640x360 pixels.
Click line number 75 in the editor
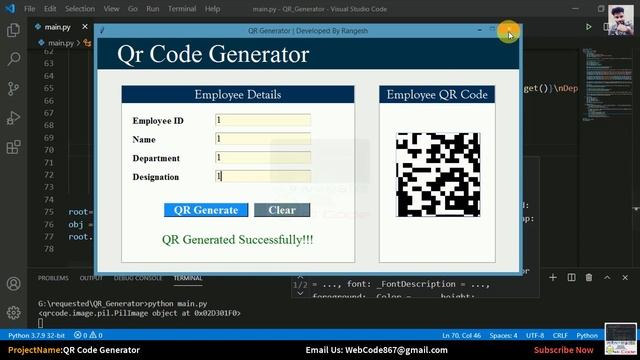(49, 212)
